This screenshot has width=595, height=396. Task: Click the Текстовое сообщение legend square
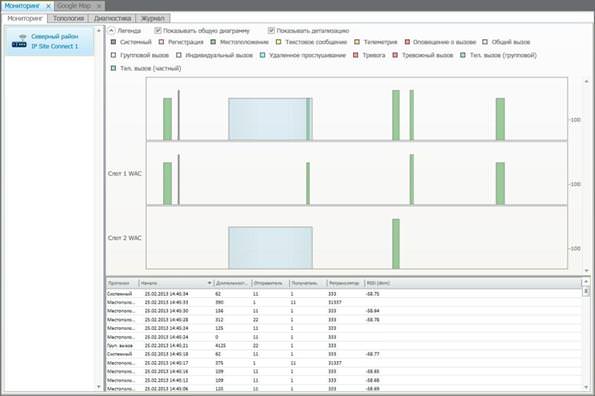279,42
